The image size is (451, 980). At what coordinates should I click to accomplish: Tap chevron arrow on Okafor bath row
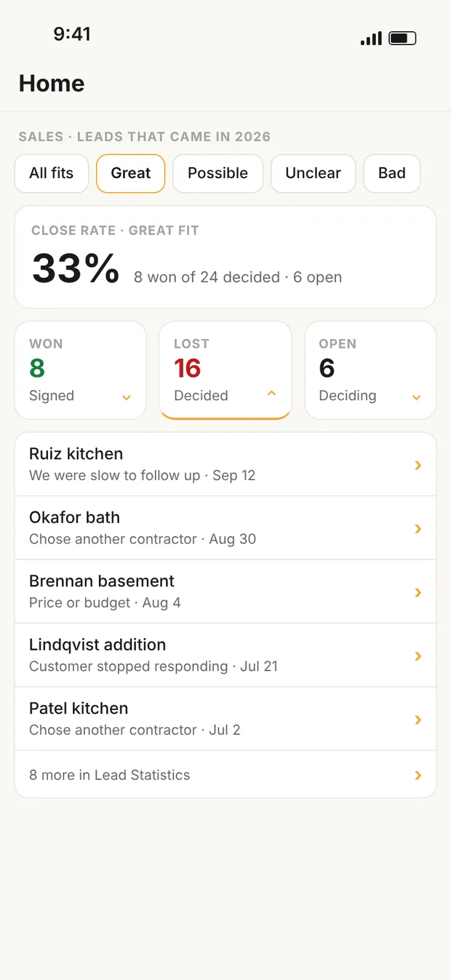(418, 529)
